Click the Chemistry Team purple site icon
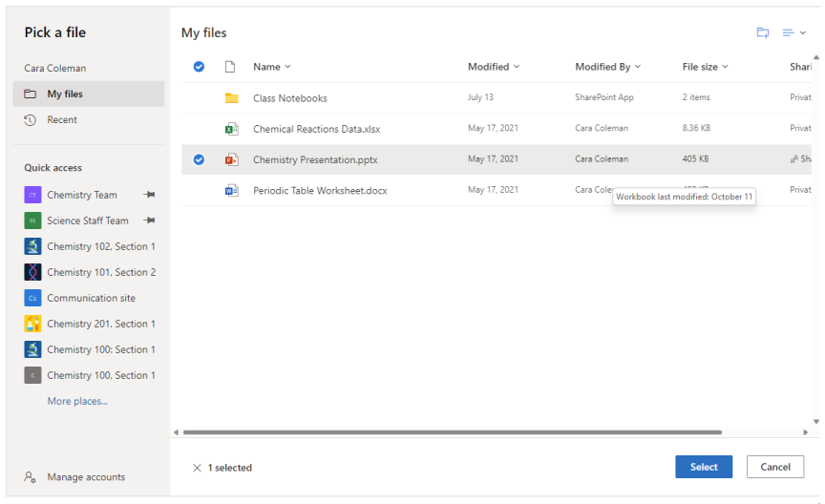 (x=32, y=195)
